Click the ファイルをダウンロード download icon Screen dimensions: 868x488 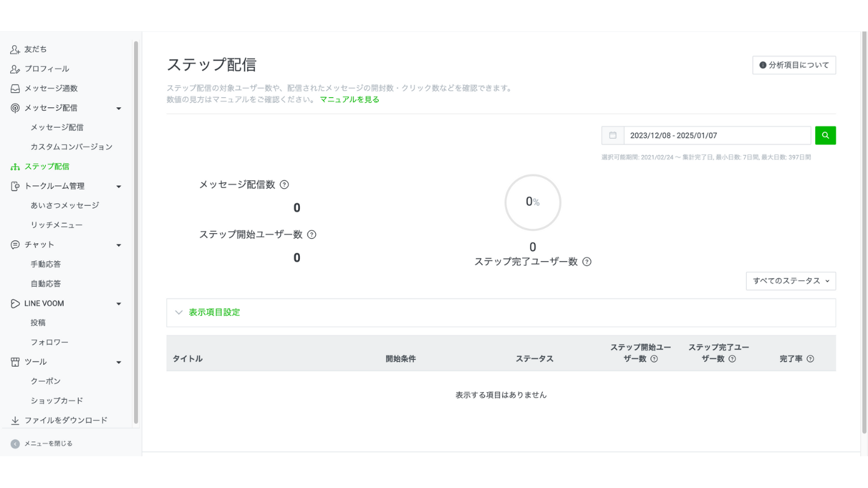click(x=15, y=421)
